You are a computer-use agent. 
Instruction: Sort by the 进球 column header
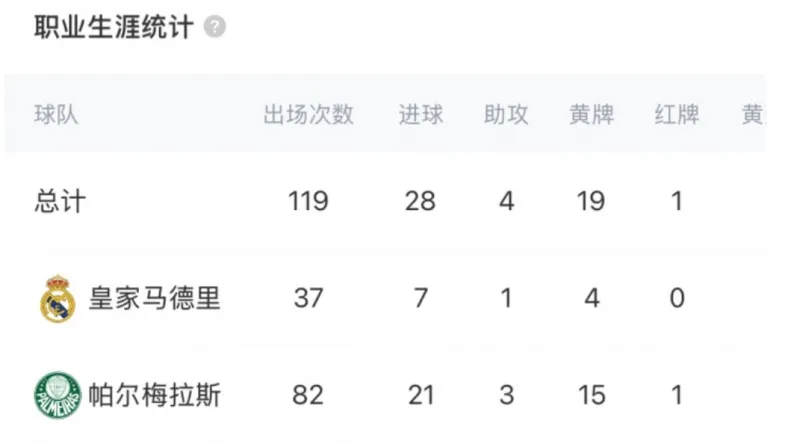click(421, 115)
